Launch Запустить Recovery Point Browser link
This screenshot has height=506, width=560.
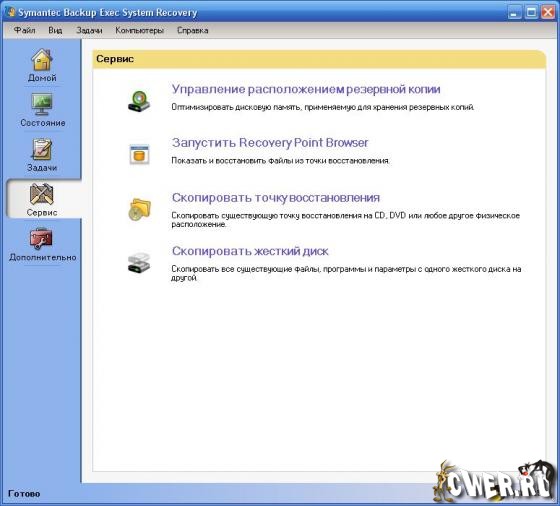[x=270, y=143]
